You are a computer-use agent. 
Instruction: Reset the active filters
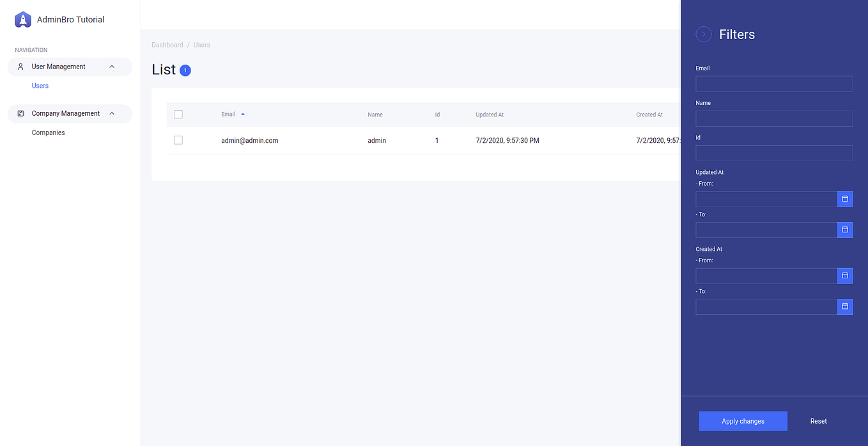coord(818,421)
